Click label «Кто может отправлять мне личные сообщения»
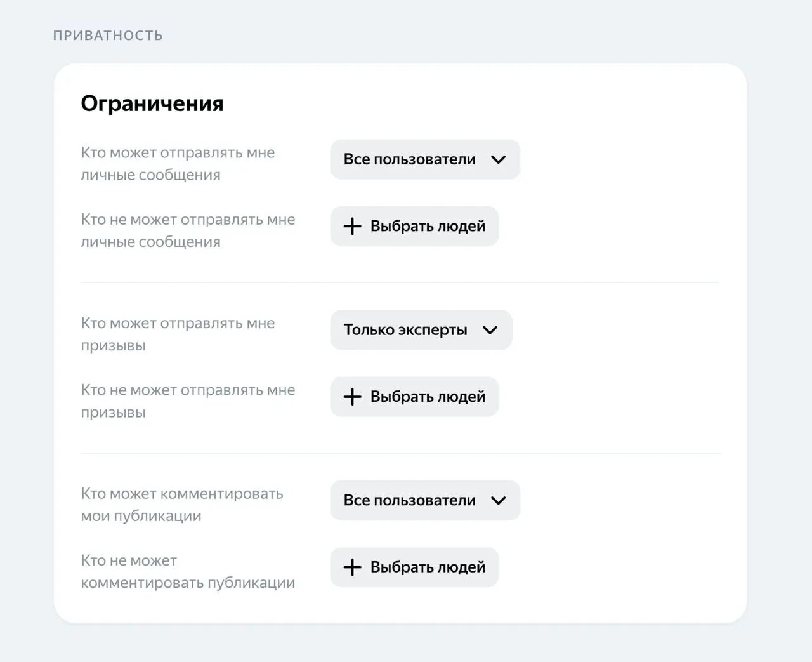The width and height of the screenshot is (812, 662). click(x=178, y=164)
